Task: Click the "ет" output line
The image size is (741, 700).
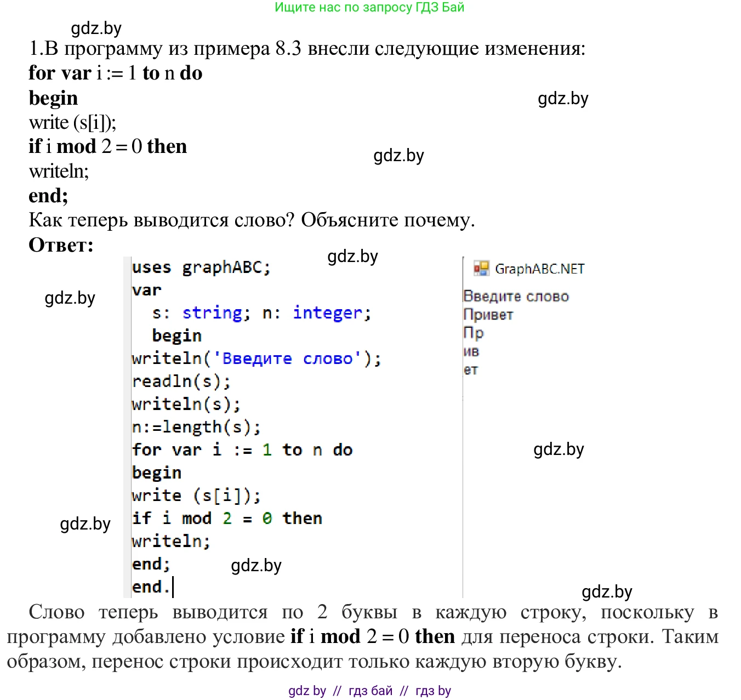Action: tap(471, 370)
